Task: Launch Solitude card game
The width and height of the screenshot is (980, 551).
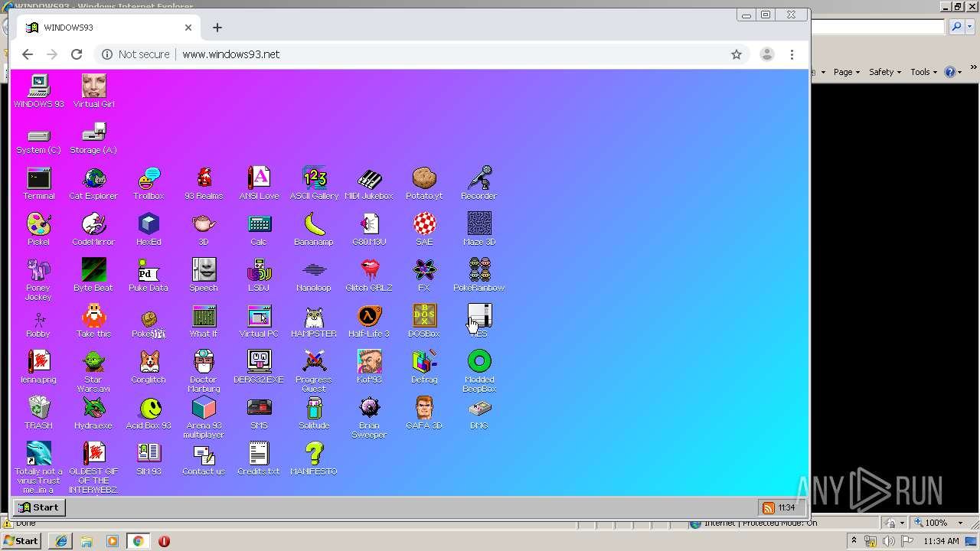Action: coord(314,413)
